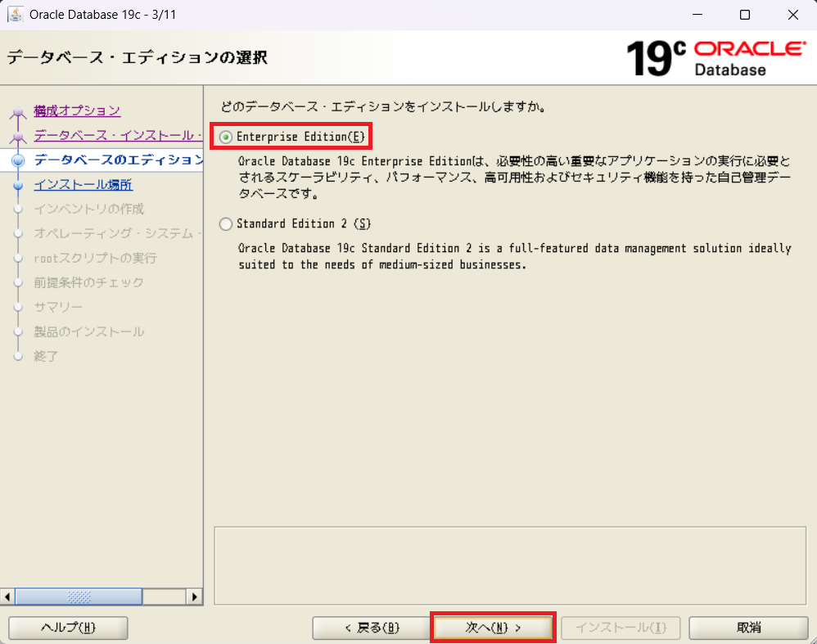
Task: Click the Java icon in title bar
Action: click(15, 15)
